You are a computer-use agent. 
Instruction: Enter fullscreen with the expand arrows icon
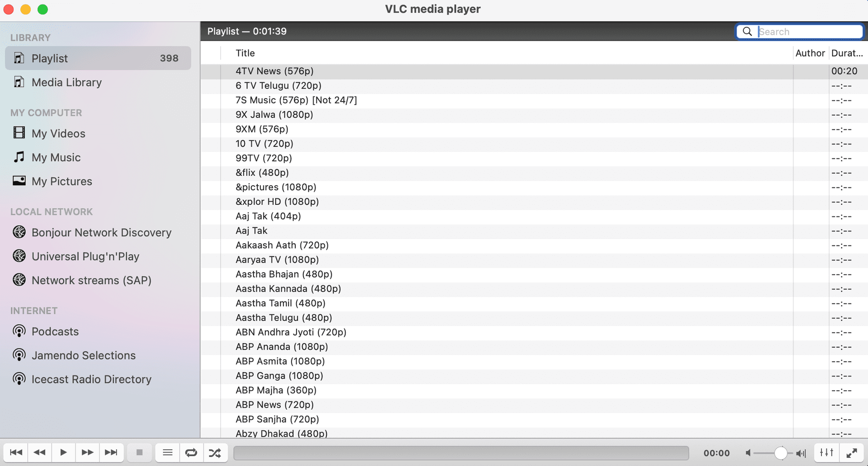coord(852,452)
